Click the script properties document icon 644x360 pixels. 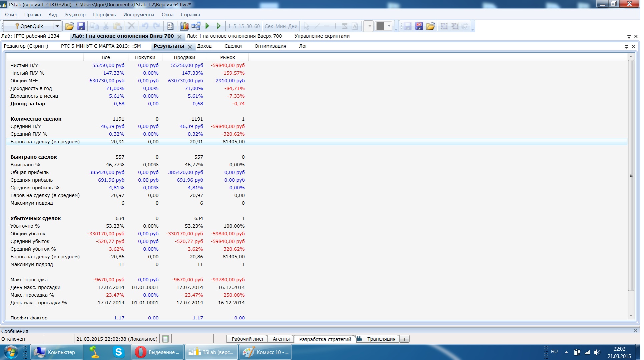click(x=170, y=26)
